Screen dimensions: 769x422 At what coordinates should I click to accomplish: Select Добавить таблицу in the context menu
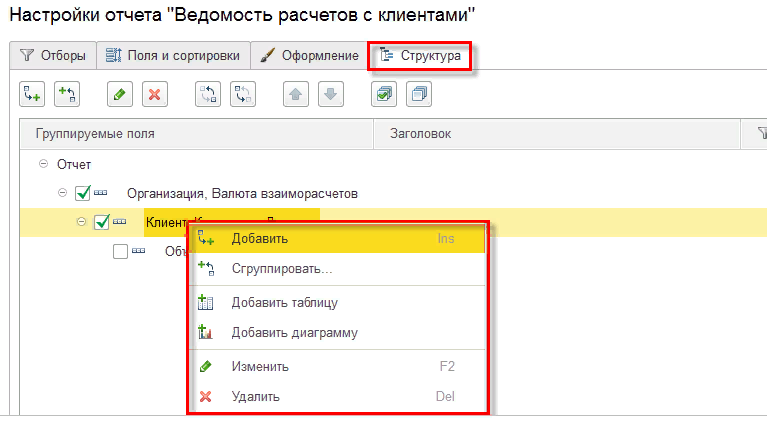[x=284, y=303]
